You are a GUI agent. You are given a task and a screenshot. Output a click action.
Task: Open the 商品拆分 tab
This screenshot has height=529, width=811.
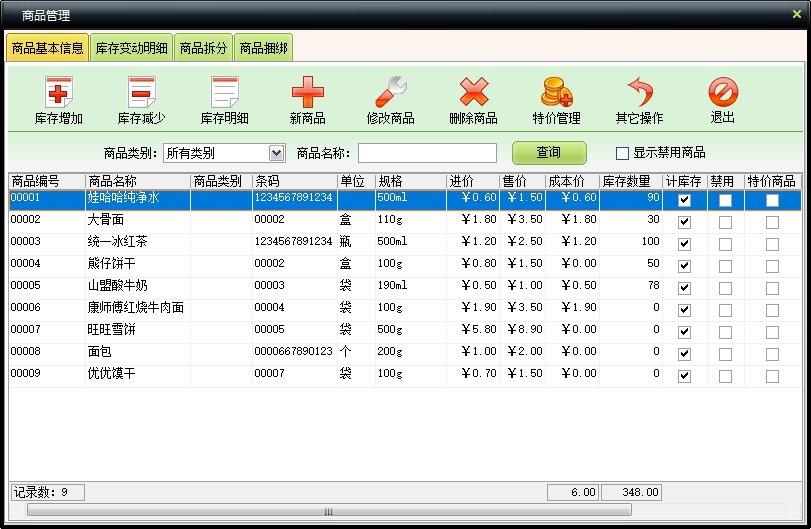203,48
